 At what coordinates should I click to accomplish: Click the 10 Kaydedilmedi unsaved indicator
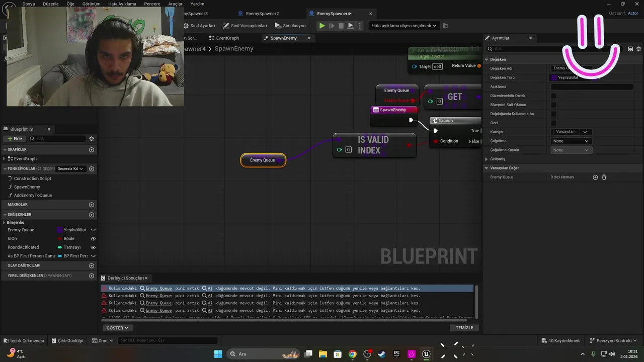point(561,341)
